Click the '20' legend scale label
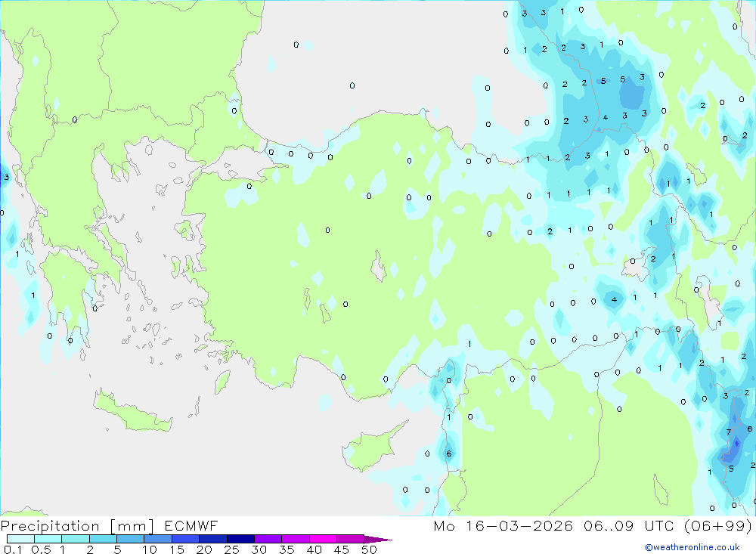This screenshot has width=756, height=554. pyautogui.click(x=204, y=549)
